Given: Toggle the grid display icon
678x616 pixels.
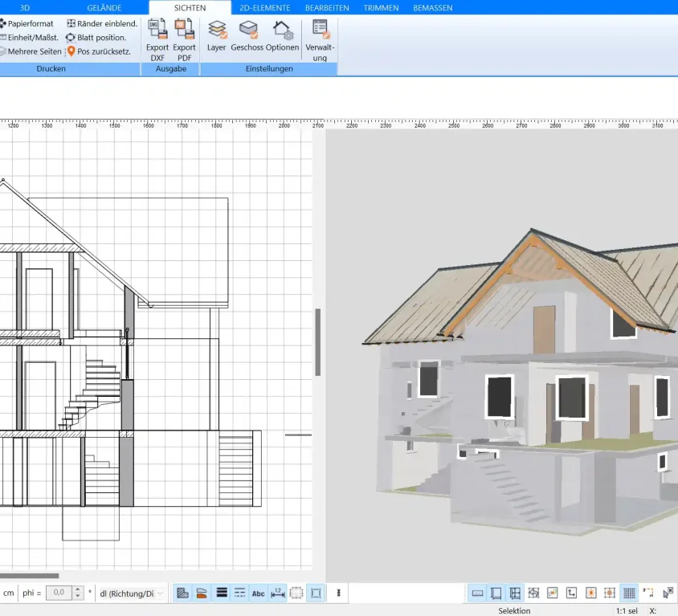Looking at the screenshot, I should [x=629, y=593].
